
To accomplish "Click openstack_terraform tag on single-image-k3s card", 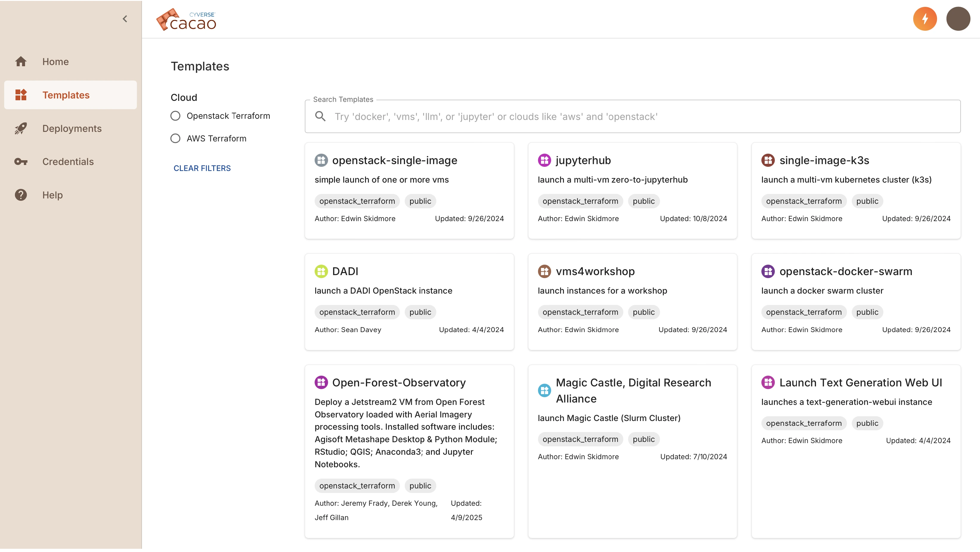I will click(803, 201).
